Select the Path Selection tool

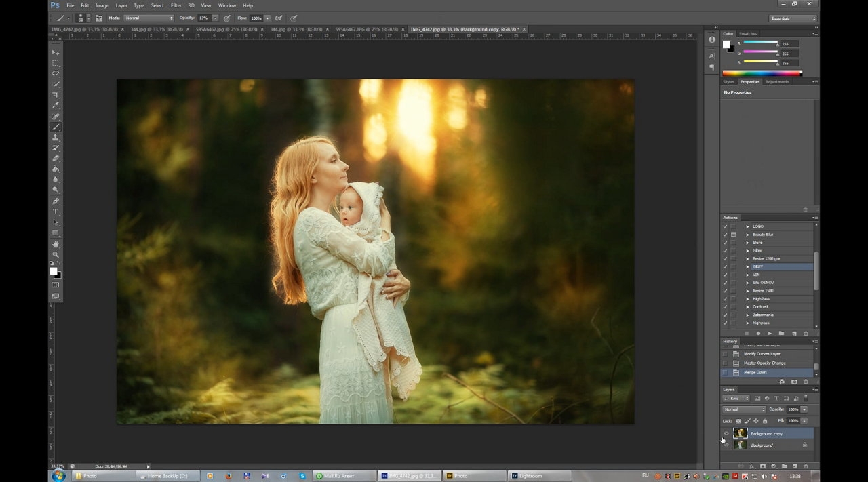pos(56,222)
